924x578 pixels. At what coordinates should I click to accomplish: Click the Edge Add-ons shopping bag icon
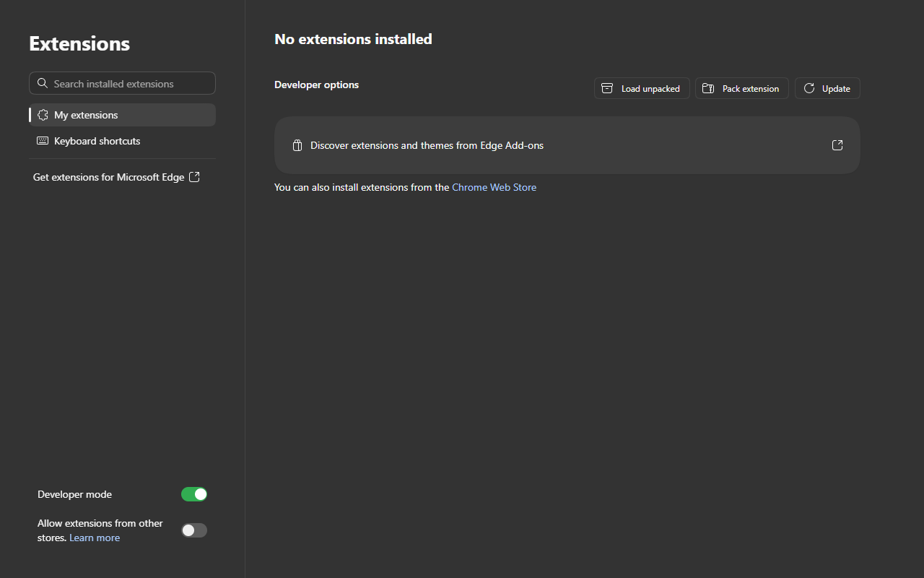pyautogui.click(x=297, y=145)
